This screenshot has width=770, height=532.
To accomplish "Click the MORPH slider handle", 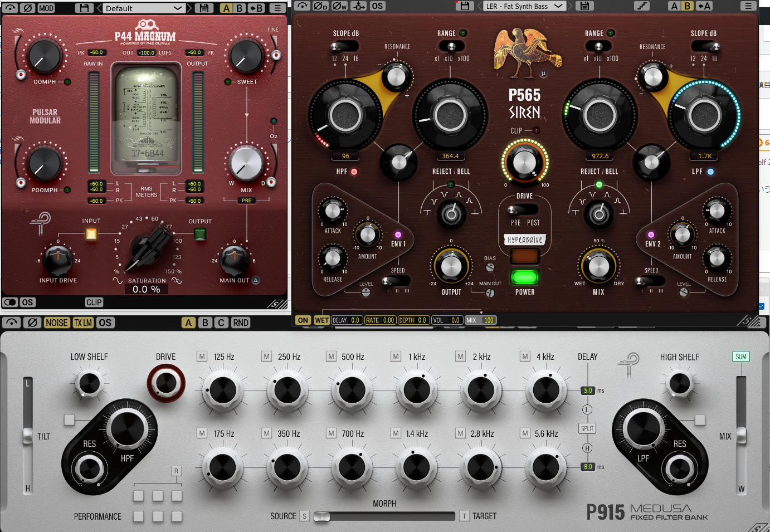I will pyautogui.click(x=321, y=516).
